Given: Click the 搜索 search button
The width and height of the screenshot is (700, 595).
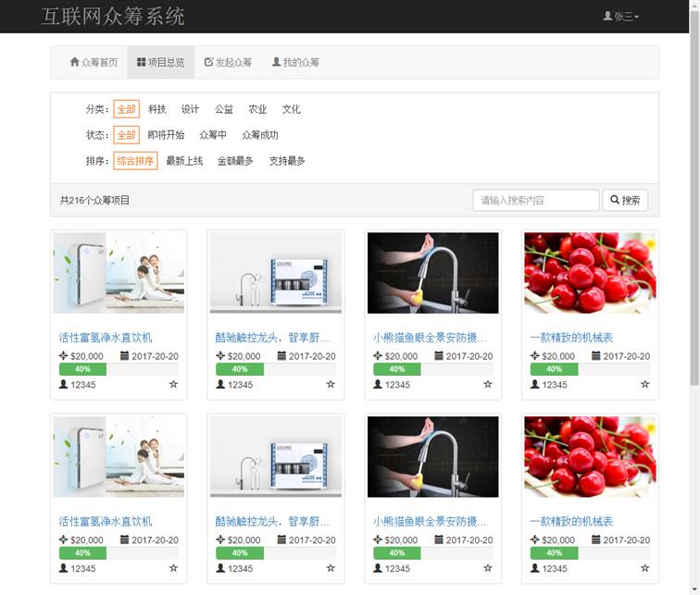Looking at the screenshot, I should [x=625, y=200].
